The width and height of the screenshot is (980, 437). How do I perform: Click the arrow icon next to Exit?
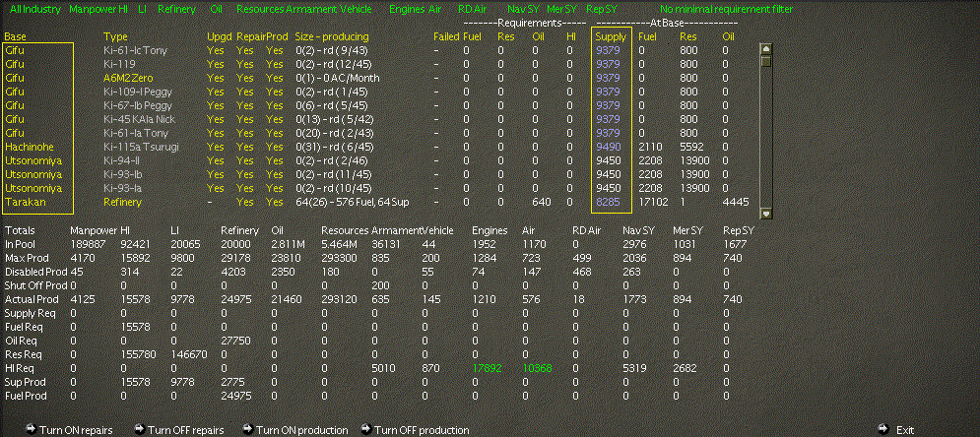[x=882, y=429]
